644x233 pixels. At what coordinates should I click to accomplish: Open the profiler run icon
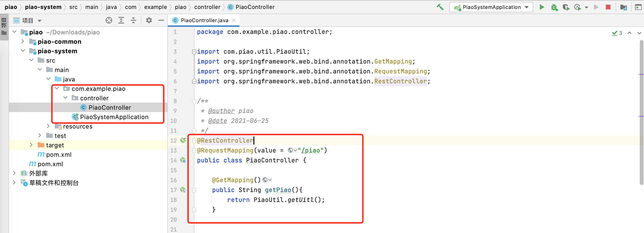(578, 7)
